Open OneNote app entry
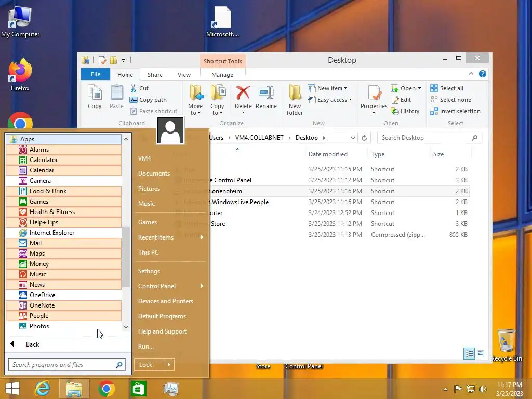This screenshot has width=532, height=399. tap(63, 305)
